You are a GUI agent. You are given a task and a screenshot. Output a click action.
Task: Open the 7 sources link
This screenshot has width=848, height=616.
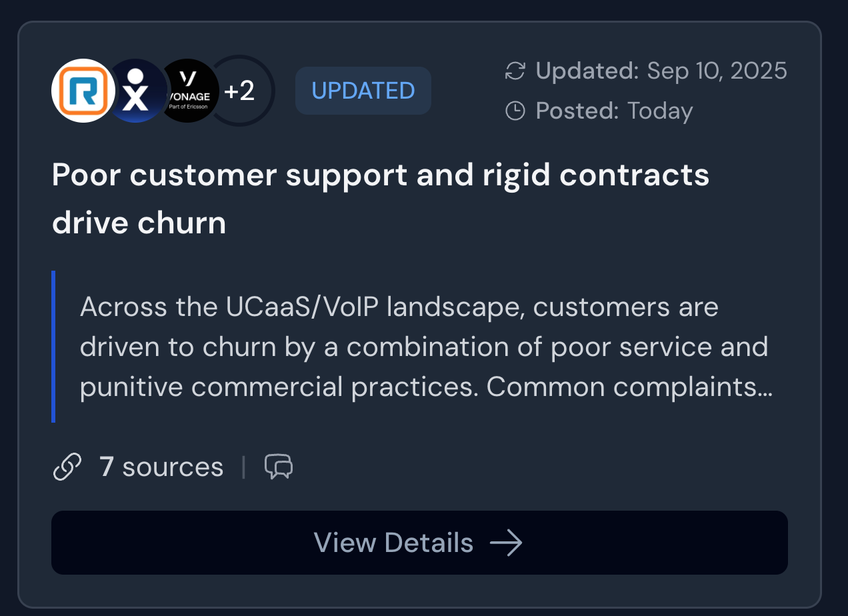point(161,467)
